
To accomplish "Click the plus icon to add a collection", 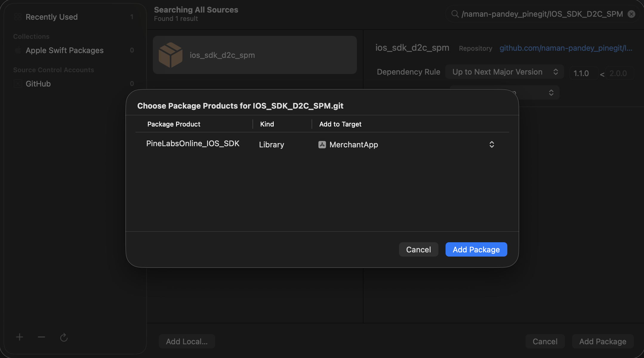I will [x=20, y=337].
